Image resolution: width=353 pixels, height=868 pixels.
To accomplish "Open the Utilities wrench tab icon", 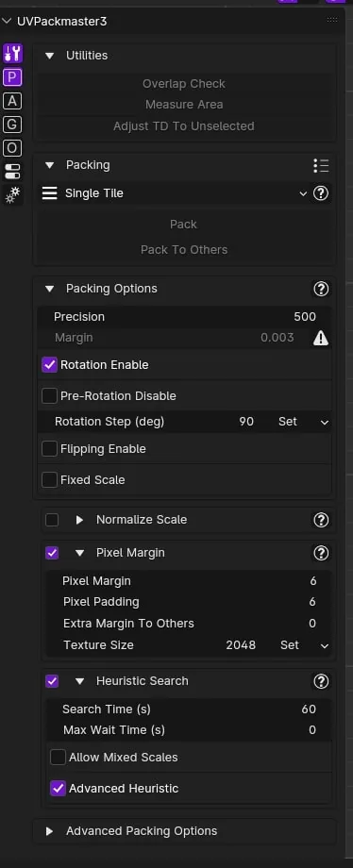I will (x=12, y=53).
